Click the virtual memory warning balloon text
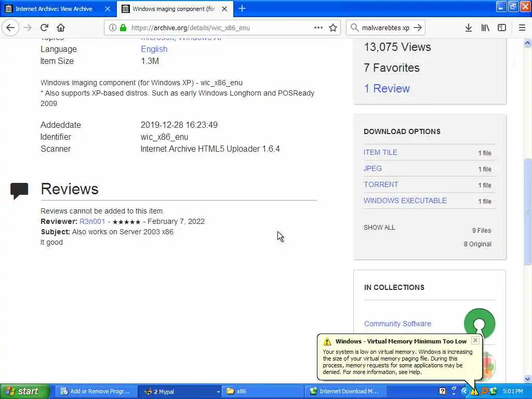Viewport: 532px width, 399px height. coord(397,362)
